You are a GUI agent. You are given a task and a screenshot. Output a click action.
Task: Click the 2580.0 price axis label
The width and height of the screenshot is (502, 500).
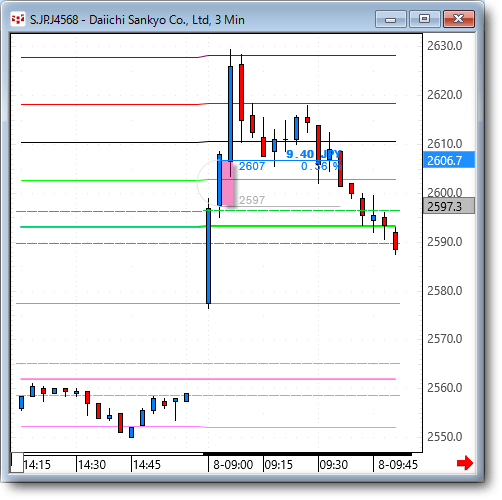point(445,291)
